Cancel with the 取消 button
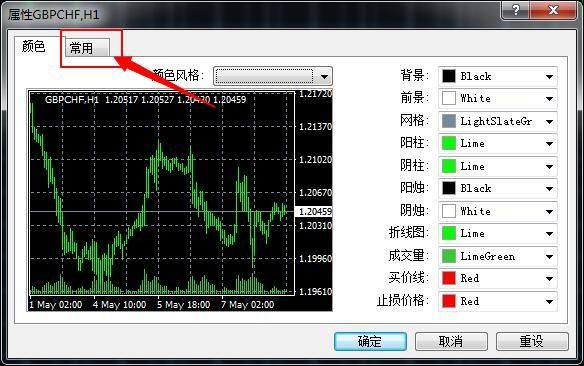This screenshot has width=584, height=366. [x=451, y=341]
